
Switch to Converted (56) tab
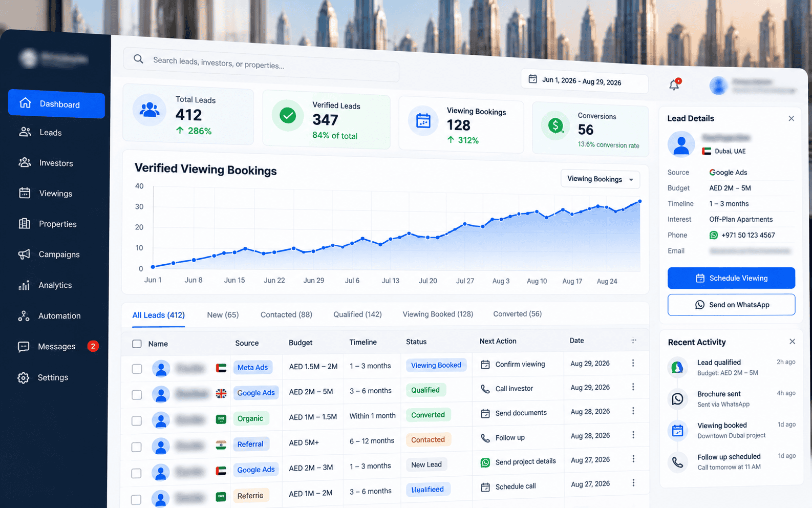point(517,314)
